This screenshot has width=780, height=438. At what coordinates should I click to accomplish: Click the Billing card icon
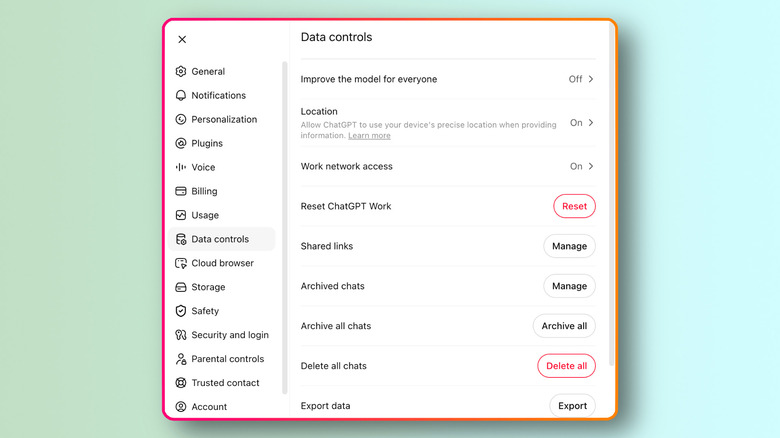point(181,191)
